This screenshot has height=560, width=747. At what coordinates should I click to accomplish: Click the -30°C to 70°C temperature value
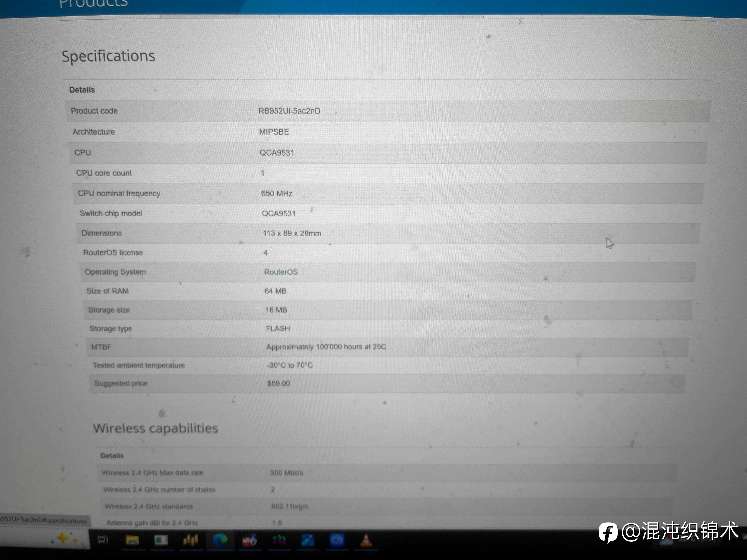tap(290, 365)
